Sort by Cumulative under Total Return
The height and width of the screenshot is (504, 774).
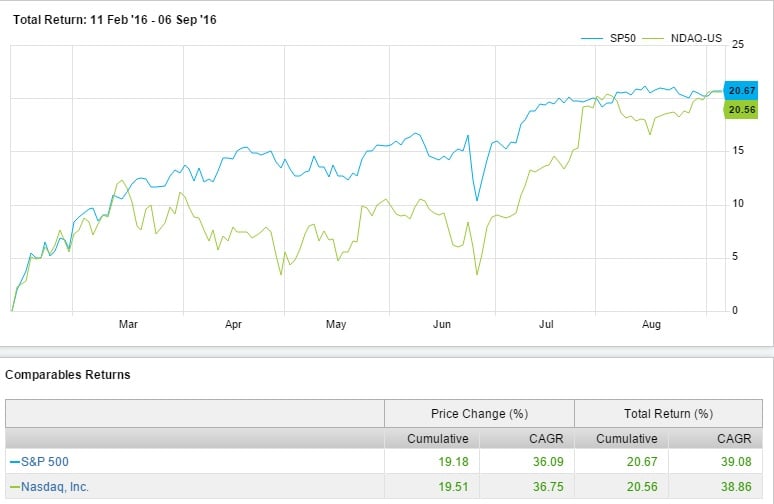[627, 438]
